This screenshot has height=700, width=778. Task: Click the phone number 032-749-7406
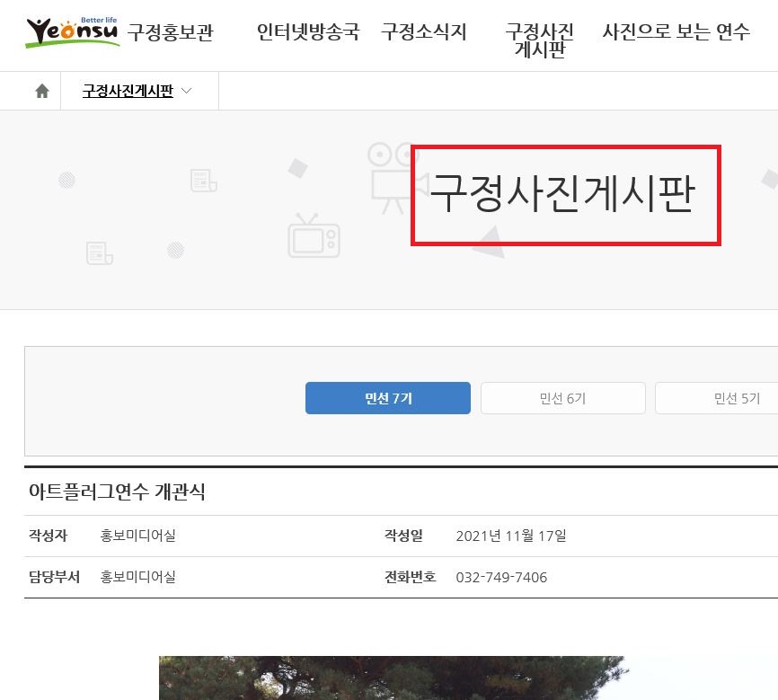tap(501, 578)
